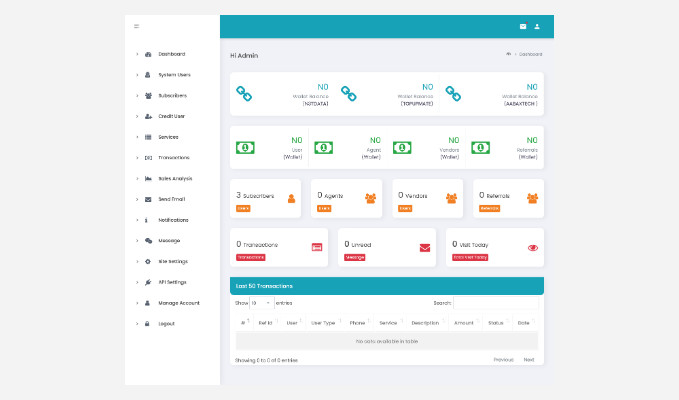
Task: Open the entries-per-page dropdown
Action: point(261,302)
